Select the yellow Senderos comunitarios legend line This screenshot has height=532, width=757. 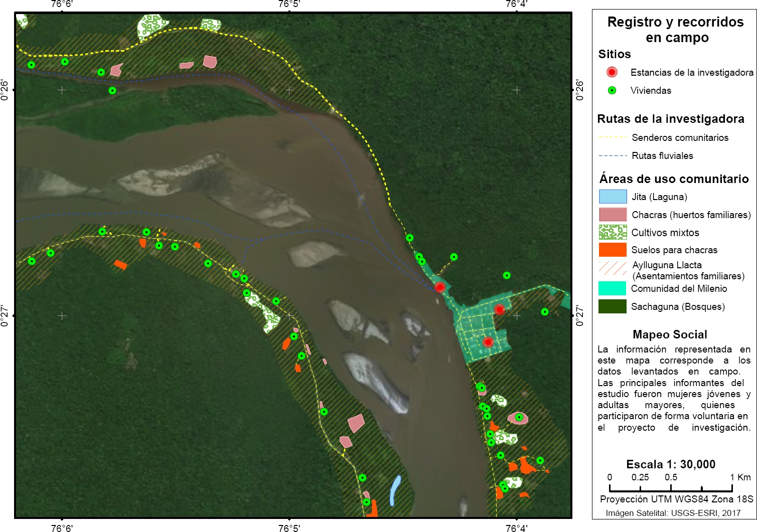(613, 137)
